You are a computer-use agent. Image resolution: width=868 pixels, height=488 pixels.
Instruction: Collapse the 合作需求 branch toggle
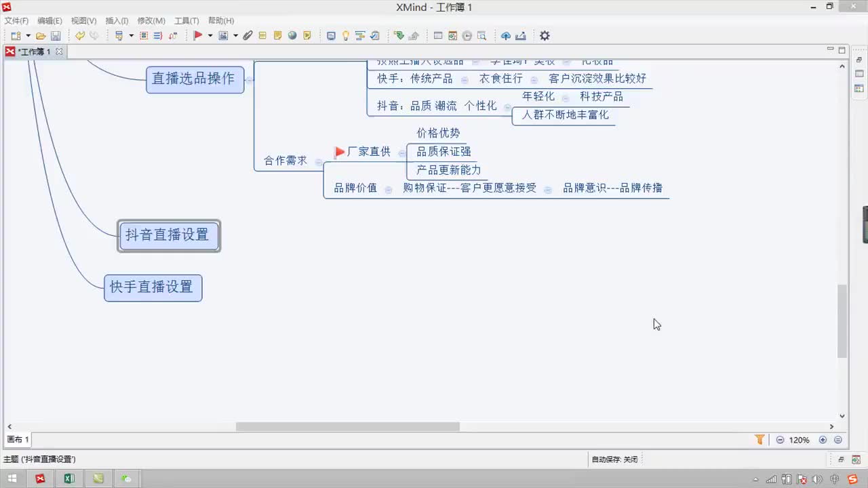(318, 161)
